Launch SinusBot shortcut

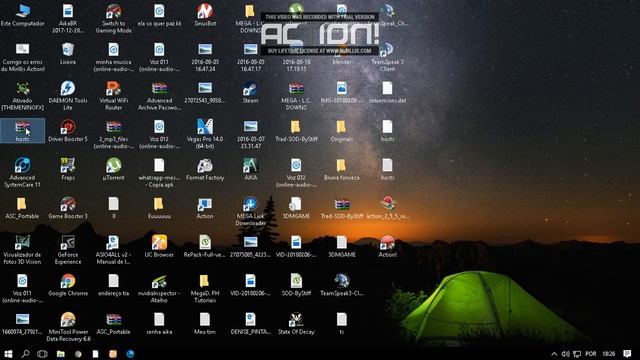click(205, 16)
